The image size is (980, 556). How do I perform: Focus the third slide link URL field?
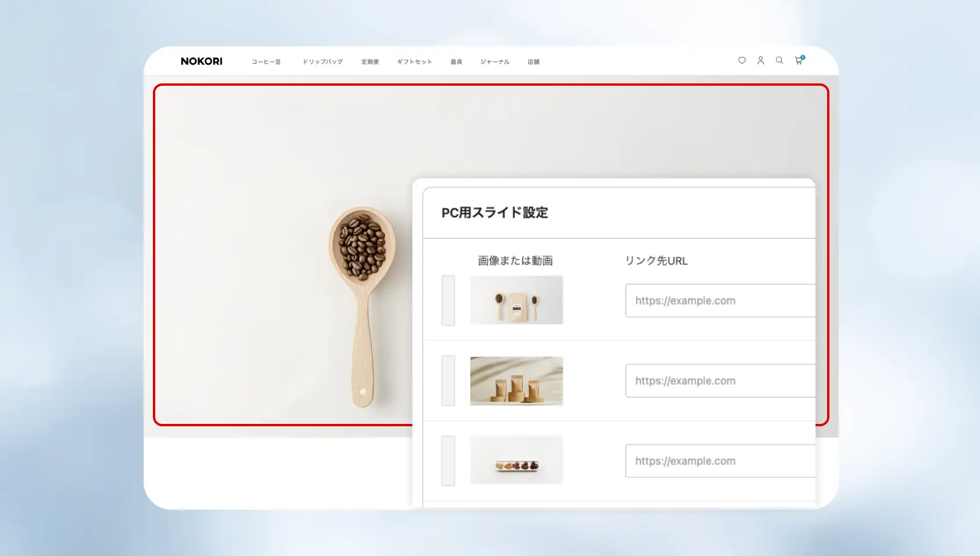(x=721, y=461)
